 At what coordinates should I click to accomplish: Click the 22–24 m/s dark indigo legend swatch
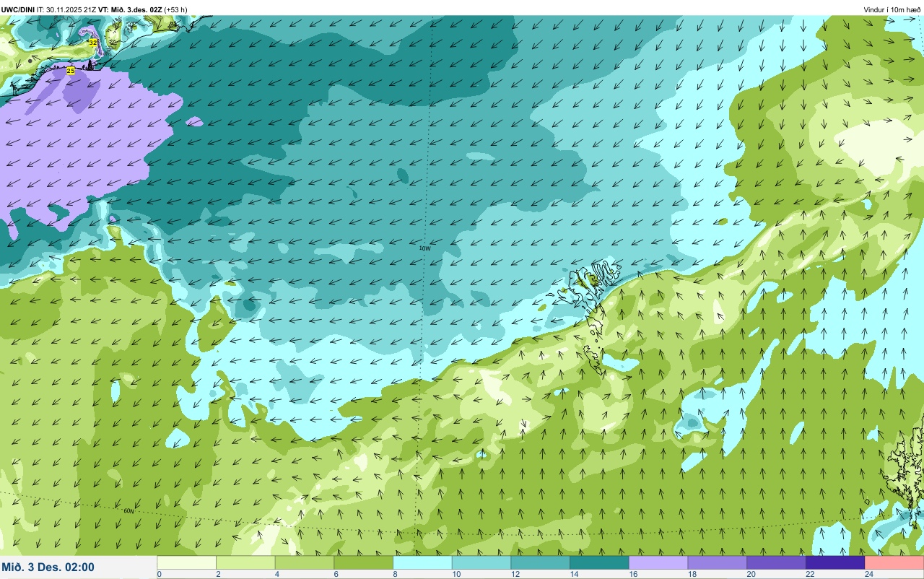pyautogui.click(x=835, y=562)
